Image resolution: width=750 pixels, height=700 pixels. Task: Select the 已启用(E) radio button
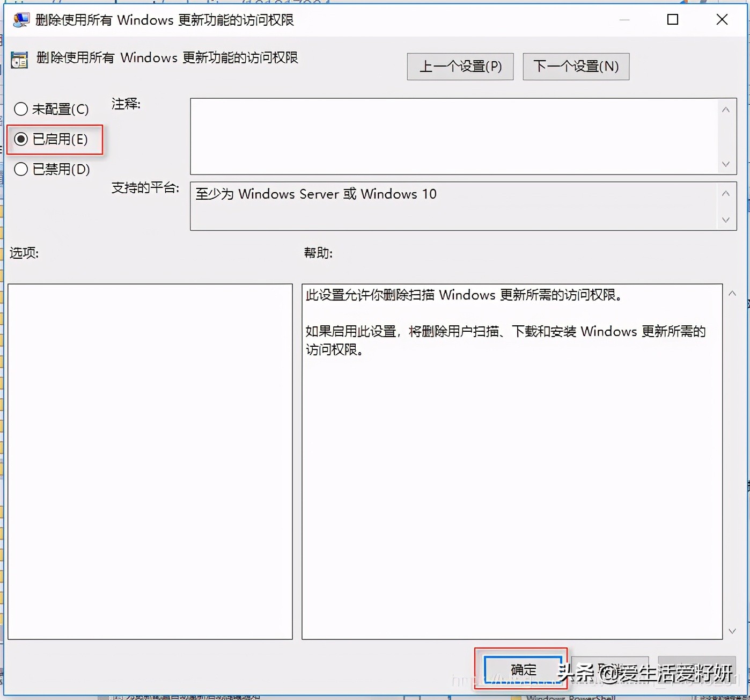(x=51, y=140)
